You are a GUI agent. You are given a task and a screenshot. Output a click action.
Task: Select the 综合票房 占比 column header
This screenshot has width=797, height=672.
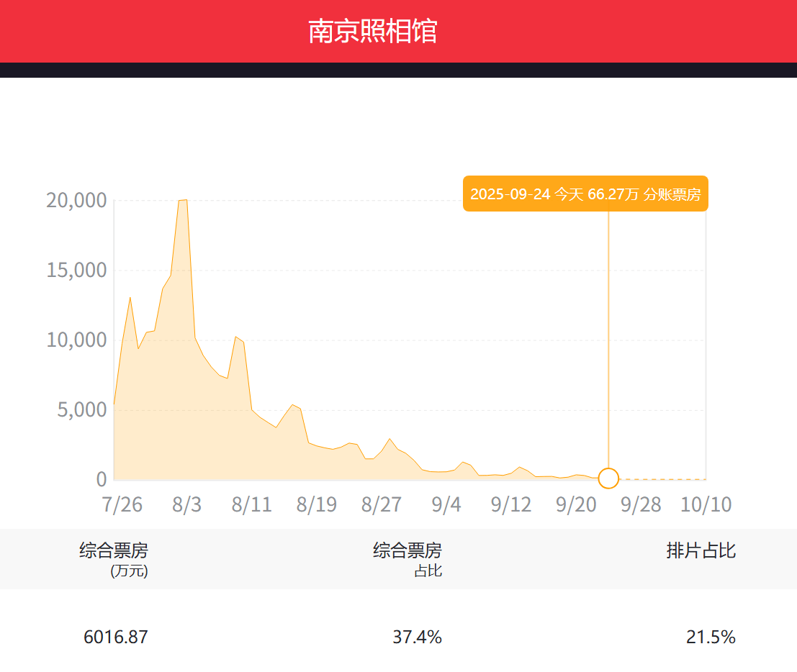coord(407,559)
